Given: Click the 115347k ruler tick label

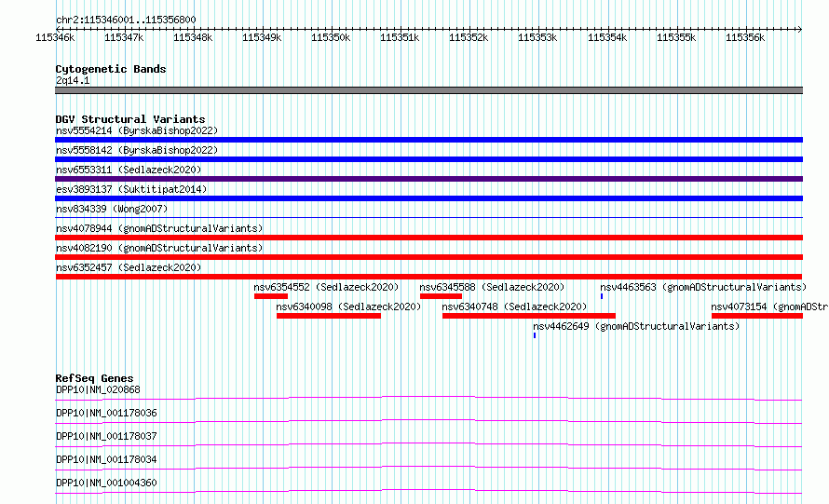Looking at the screenshot, I should click(124, 37).
